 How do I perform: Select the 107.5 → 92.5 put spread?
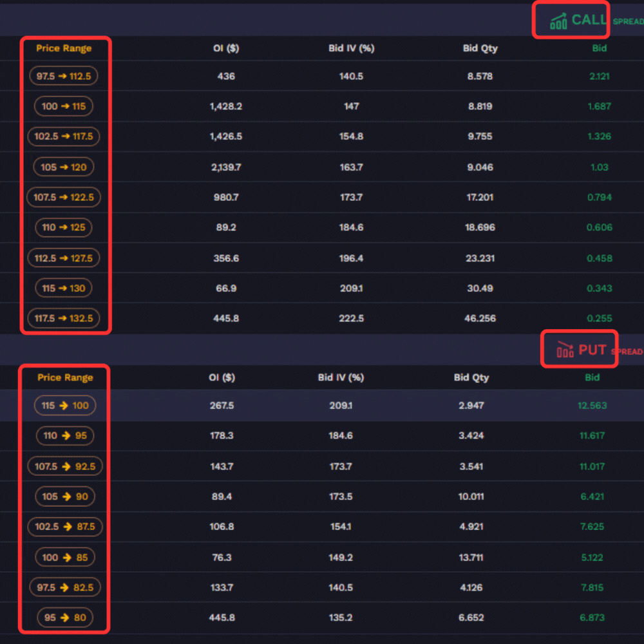pyautogui.click(x=64, y=466)
